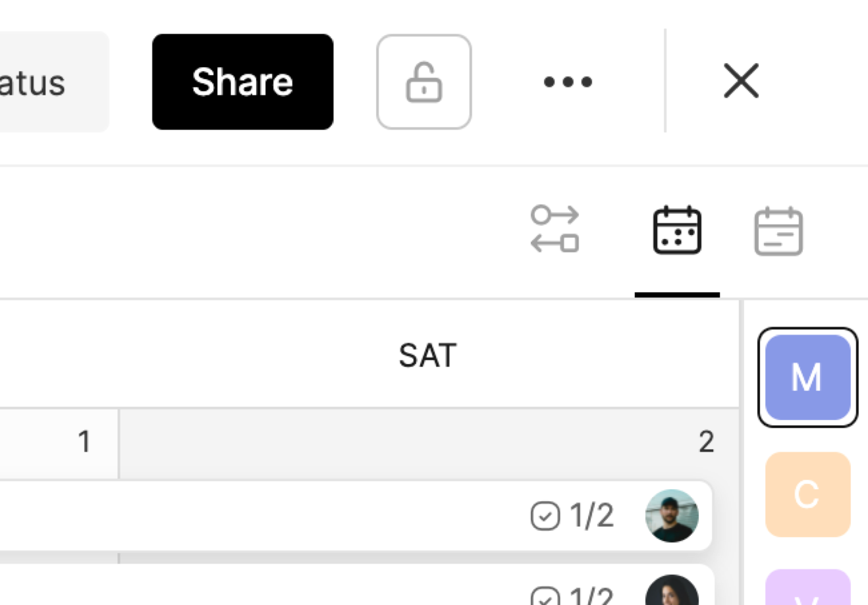This screenshot has width=868, height=605.
Task: Close the panel with the X
Action: click(x=741, y=81)
